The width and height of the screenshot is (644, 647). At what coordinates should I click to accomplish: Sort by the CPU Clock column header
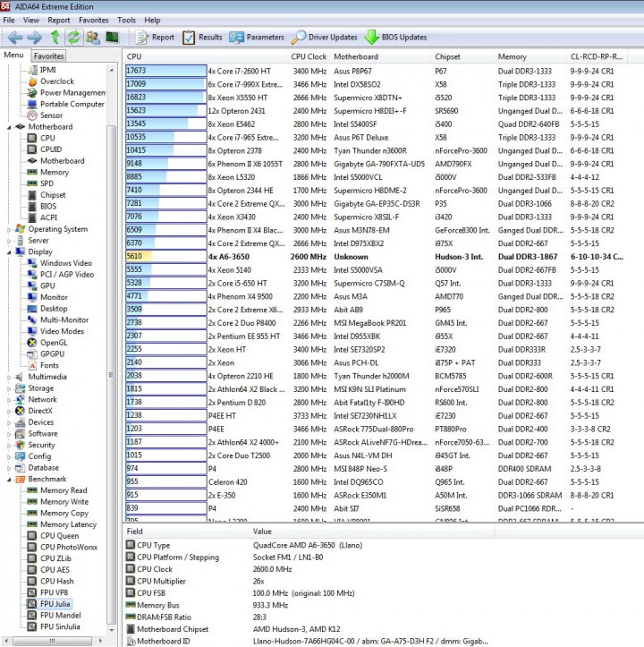coord(309,56)
